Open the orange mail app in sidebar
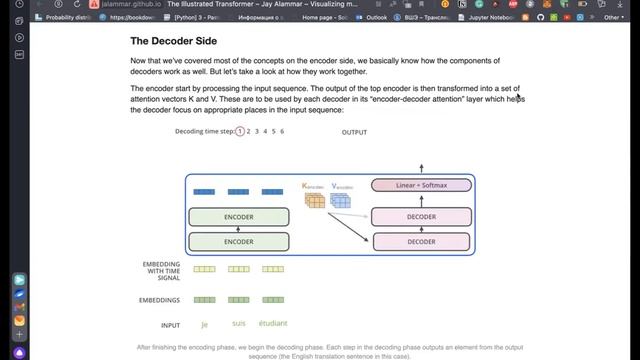 click(x=19, y=321)
